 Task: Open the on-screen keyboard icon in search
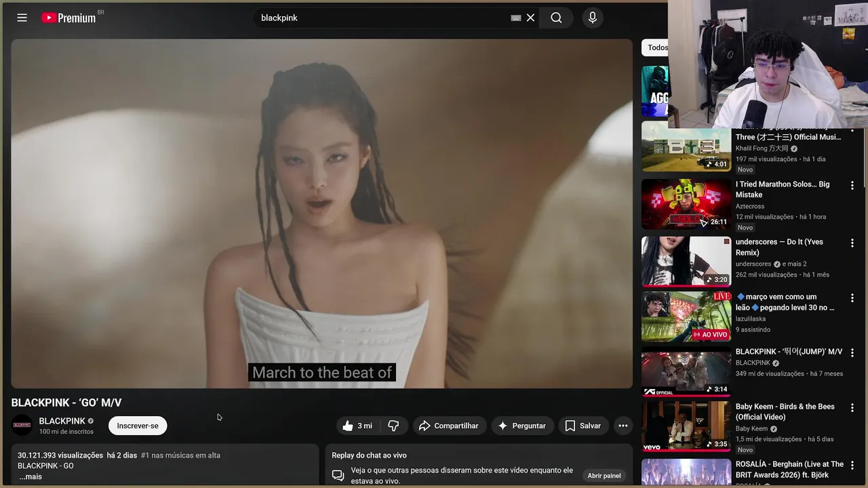tap(516, 18)
